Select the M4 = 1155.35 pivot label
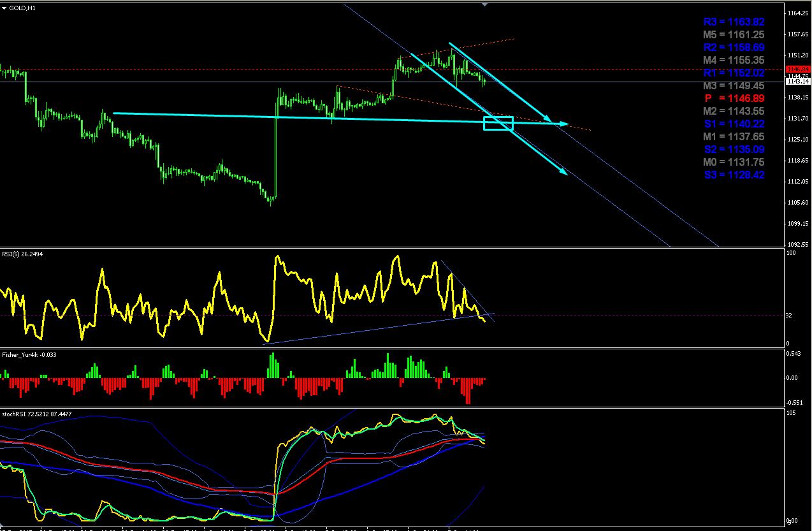 [x=734, y=60]
